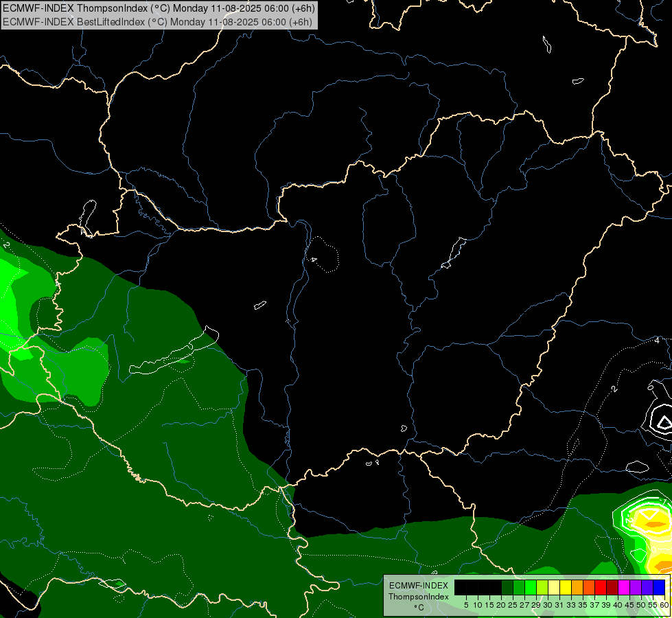Select the orange 33–35 legend swatch
The image size is (672, 618).
tap(577, 588)
